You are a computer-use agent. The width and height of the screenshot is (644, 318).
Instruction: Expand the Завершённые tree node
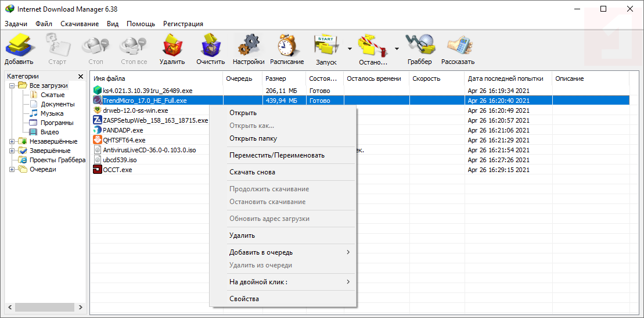tap(12, 151)
